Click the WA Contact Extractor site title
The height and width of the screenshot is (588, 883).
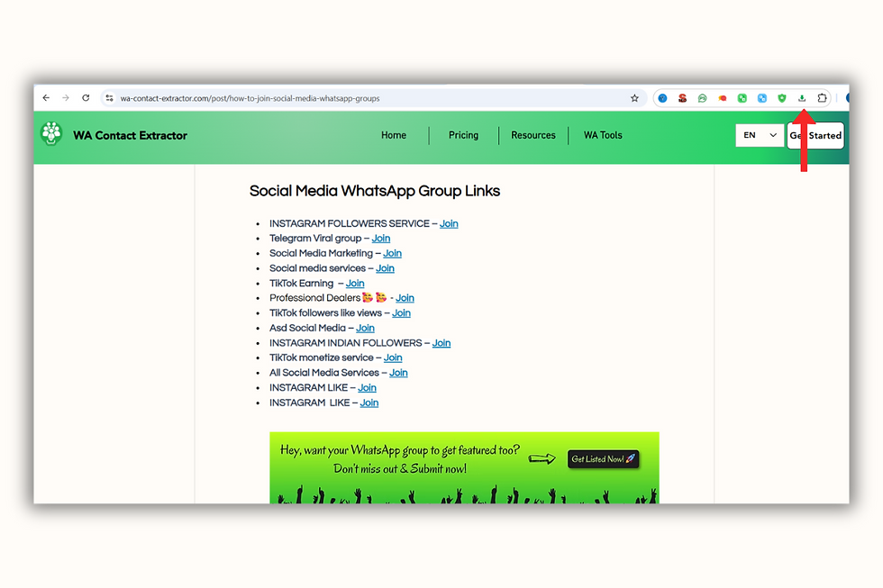(x=130, y=135)
